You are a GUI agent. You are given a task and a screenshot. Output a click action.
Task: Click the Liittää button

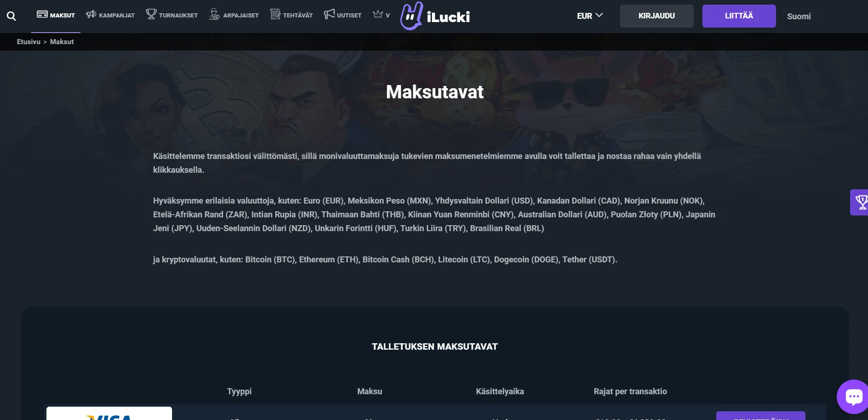point(739,16)
